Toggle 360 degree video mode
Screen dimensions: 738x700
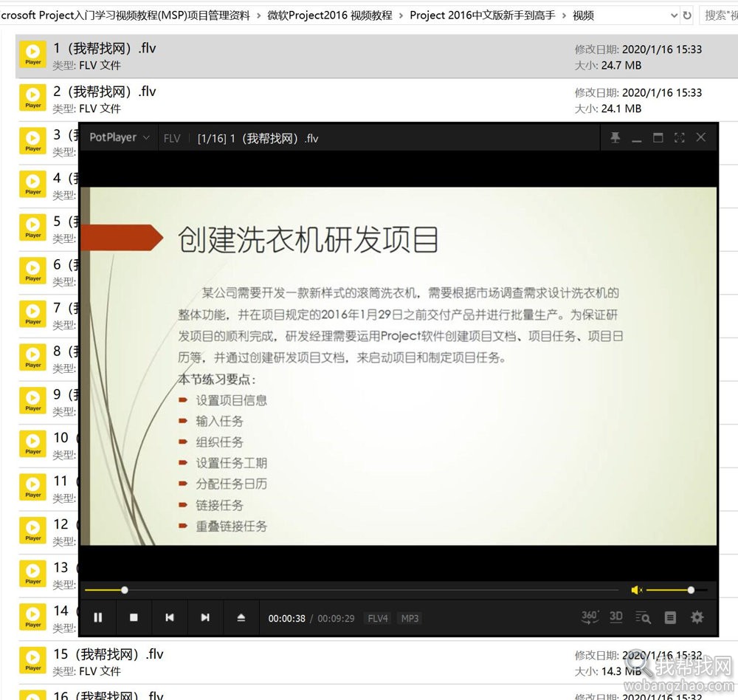590,617
